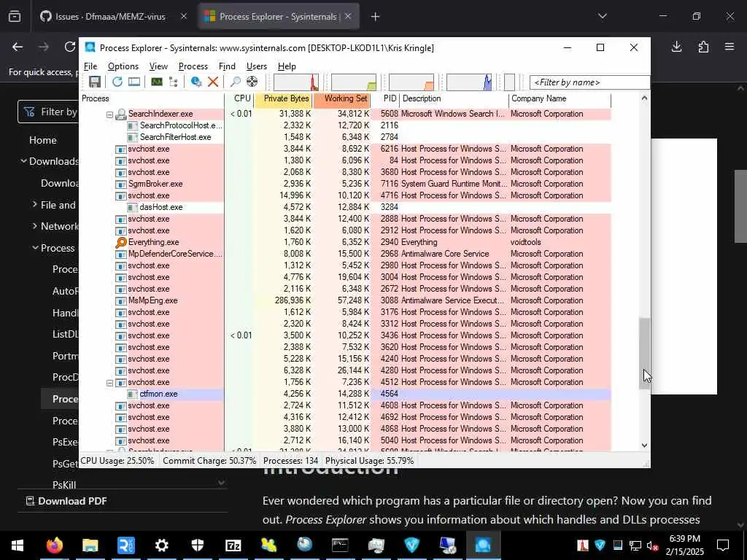Click the browser Back arrow
This screenshot has height=560, width=747.
pos(18,47)
